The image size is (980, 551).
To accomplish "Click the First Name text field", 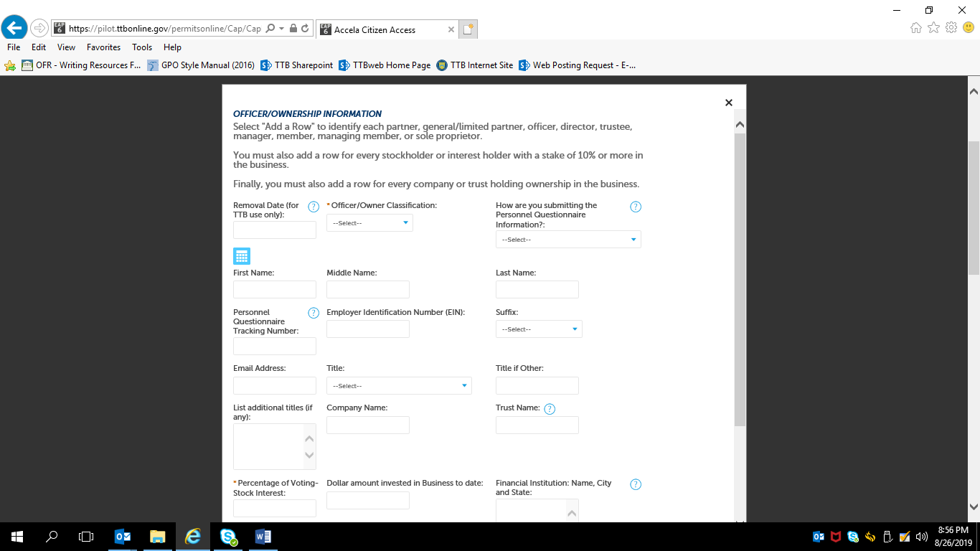I will coord(275,289).
